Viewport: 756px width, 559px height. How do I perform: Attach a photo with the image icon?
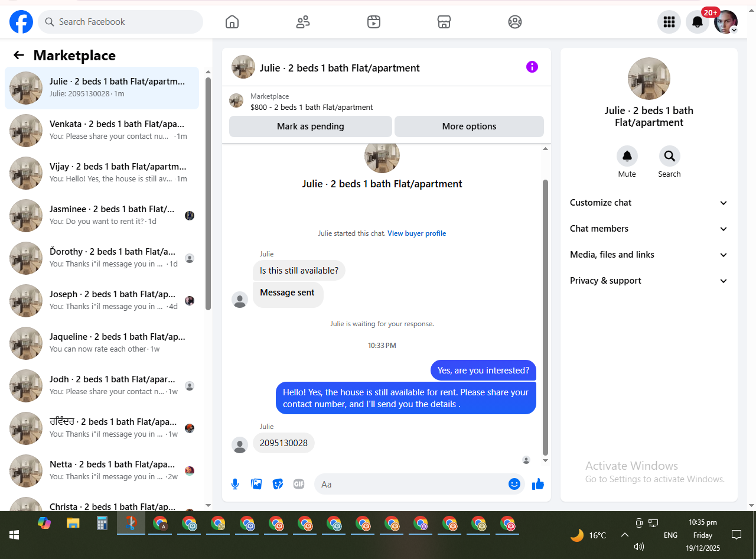(x=256, y=484)
